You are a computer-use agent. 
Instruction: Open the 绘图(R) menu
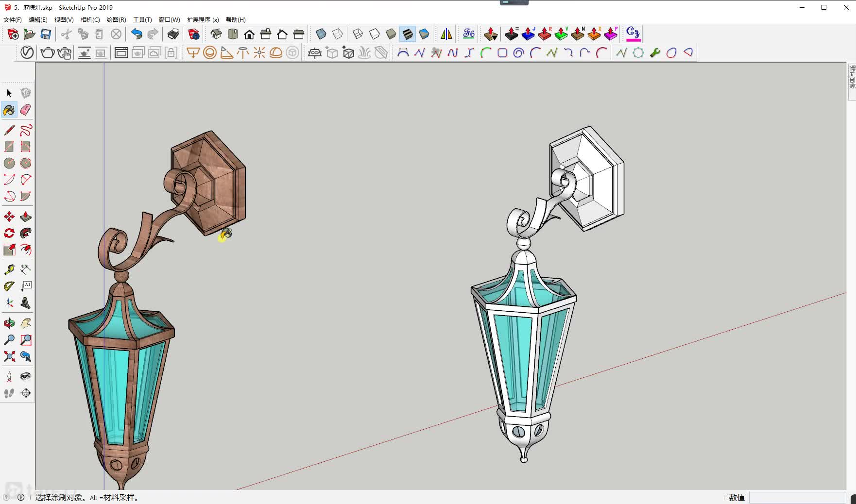[x=116, y=20]
